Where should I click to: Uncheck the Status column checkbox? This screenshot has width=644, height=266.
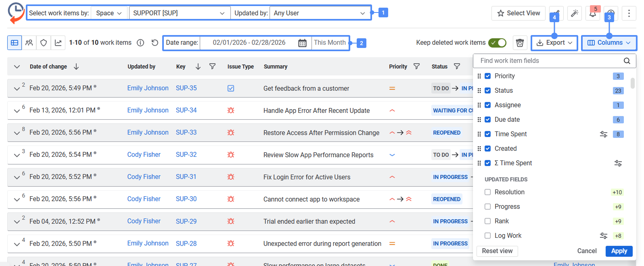[487, 91]
